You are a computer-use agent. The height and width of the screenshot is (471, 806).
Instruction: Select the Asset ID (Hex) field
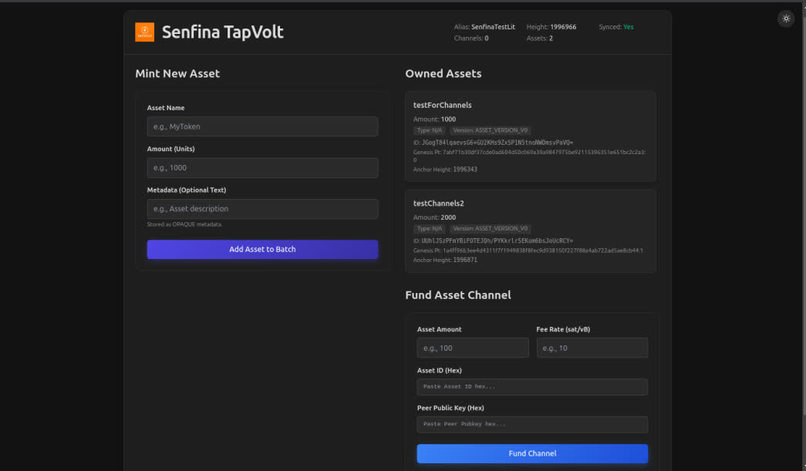[532, 387]
